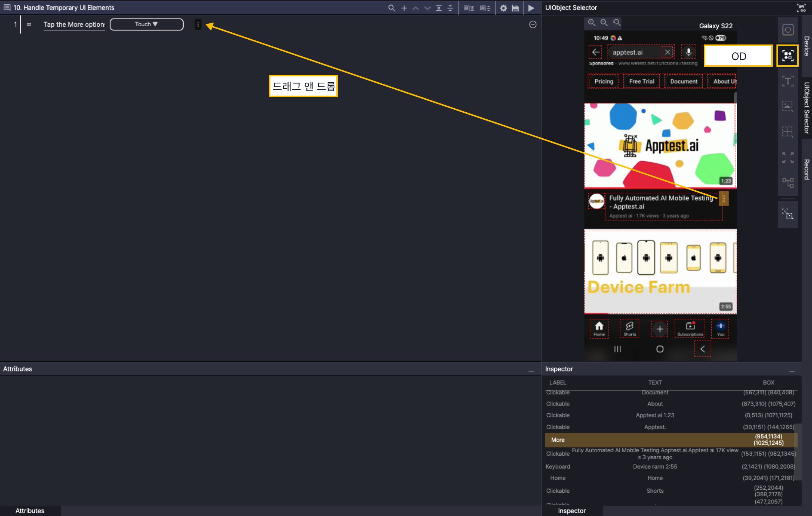This screenshot has width=812, height=516.
Task: Open the UI hierarchy tree tool
Action: pos(788,182)
